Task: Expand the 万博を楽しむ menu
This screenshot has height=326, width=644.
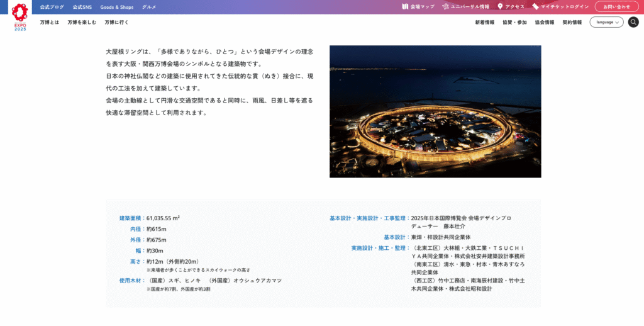Action: point(82,22)
